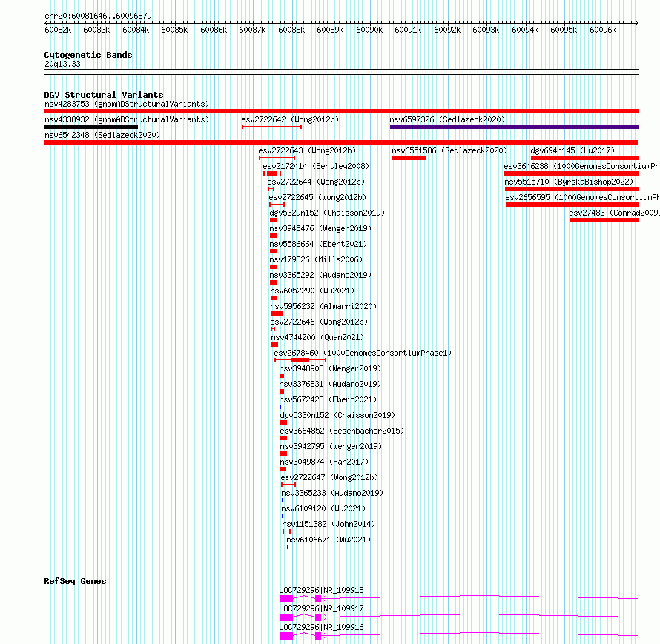Click the 60092k ruler position
Image resolution: width=660 pixels, height=644 pixels.
pos(447,30)
